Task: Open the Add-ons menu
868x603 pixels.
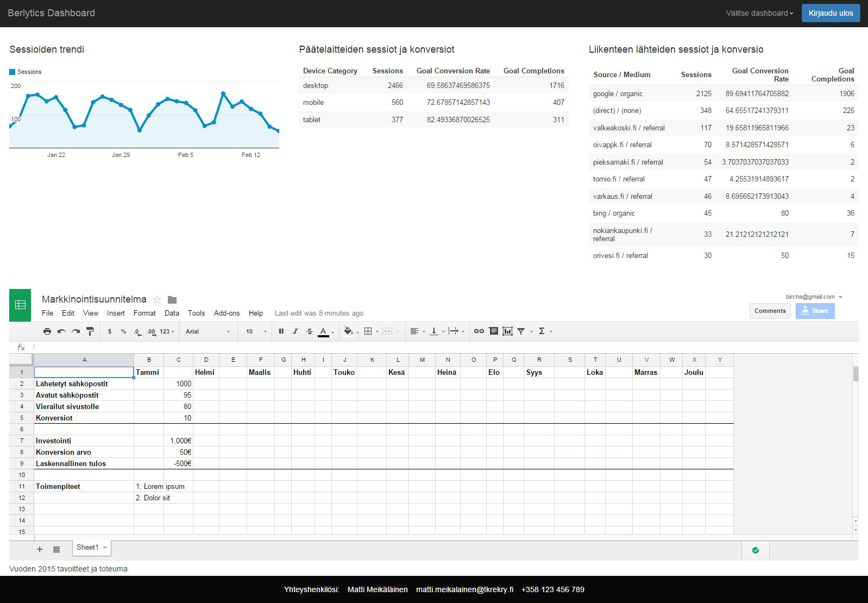Action: pyautogui.click(x=227, y=313)
